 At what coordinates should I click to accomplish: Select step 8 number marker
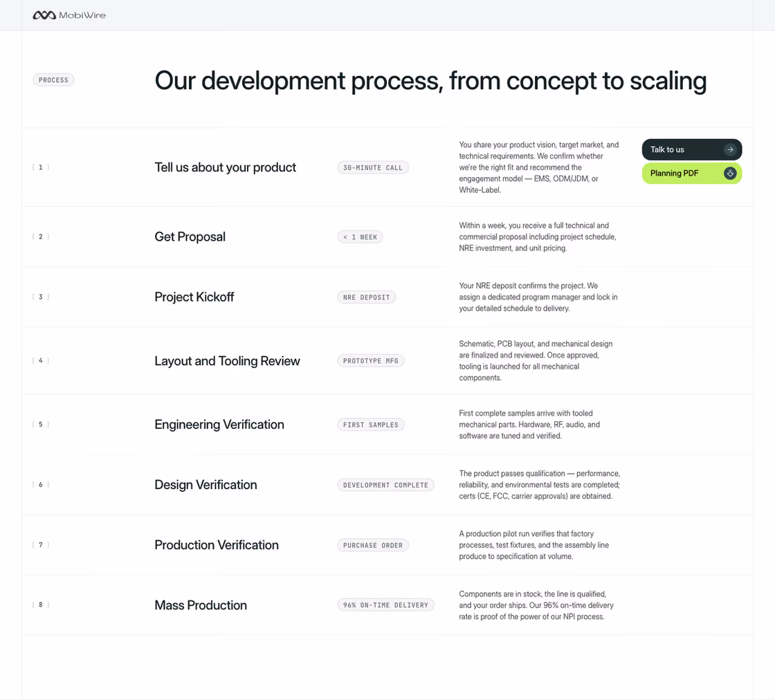click(41, 605)
